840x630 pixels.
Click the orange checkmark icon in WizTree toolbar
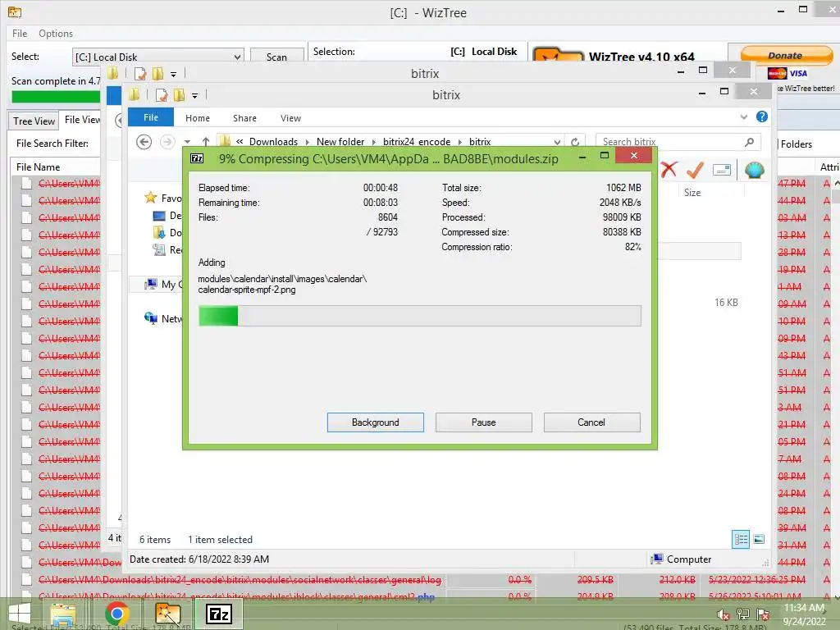pyautogui.click(x=695, y=170)
